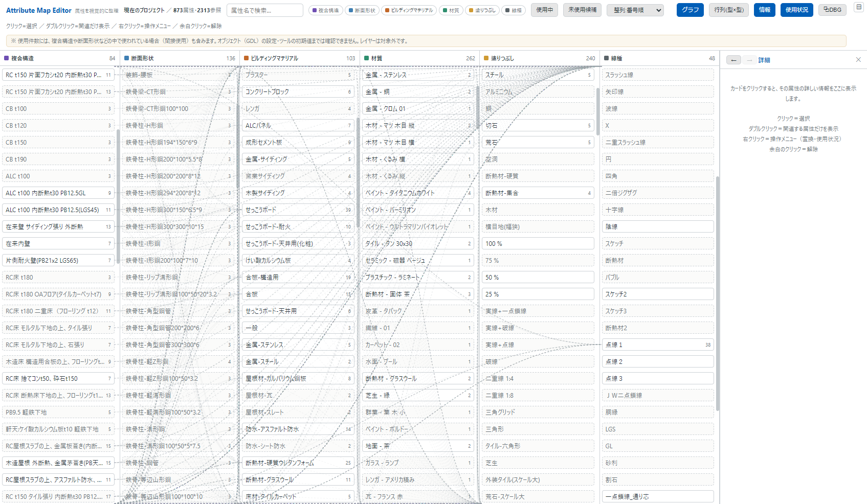Viewport: 867px width, 504px height.
Task: Select the 断熱材-集合 fill card
Action: coord(538,193)
